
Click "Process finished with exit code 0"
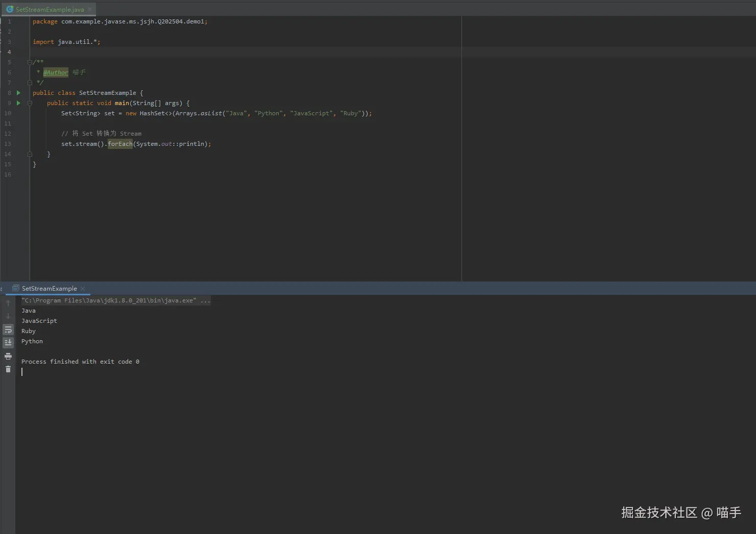[80, 362]
